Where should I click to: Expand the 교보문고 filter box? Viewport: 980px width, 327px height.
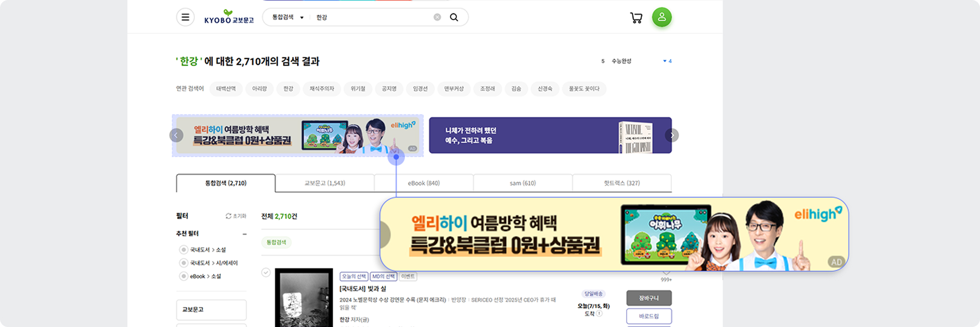pos(211,310)
